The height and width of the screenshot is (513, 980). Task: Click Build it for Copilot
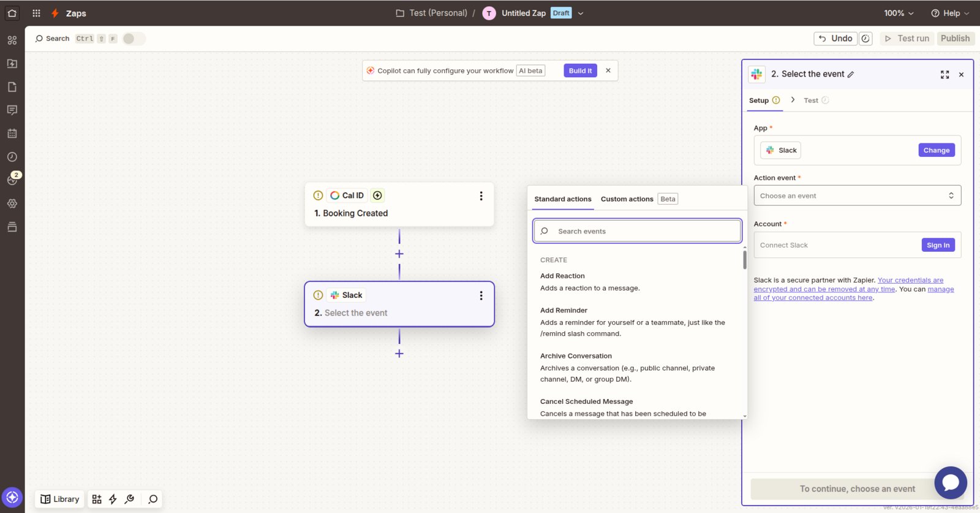coord(580,70)
